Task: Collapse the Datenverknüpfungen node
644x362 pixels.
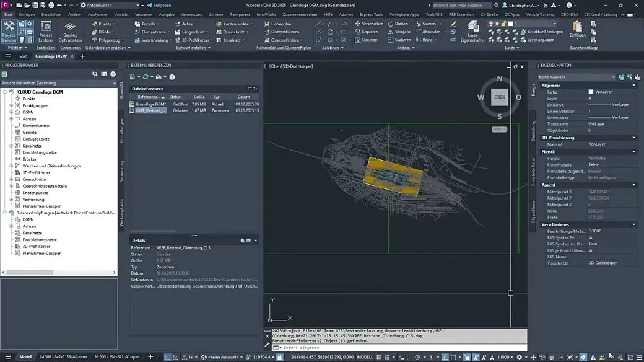Action: (x=5, y=213)
